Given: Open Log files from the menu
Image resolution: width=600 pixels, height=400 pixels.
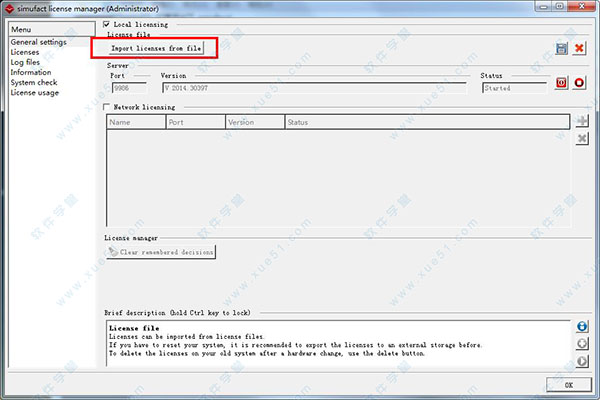Looking at the screenshot, I should pyautogui.click(x=26, y=63).
